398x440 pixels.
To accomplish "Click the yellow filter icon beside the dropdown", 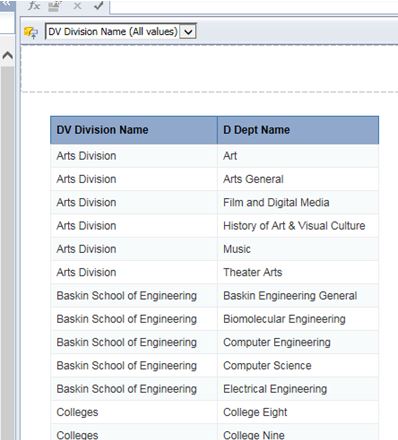I will pos(31,33).
